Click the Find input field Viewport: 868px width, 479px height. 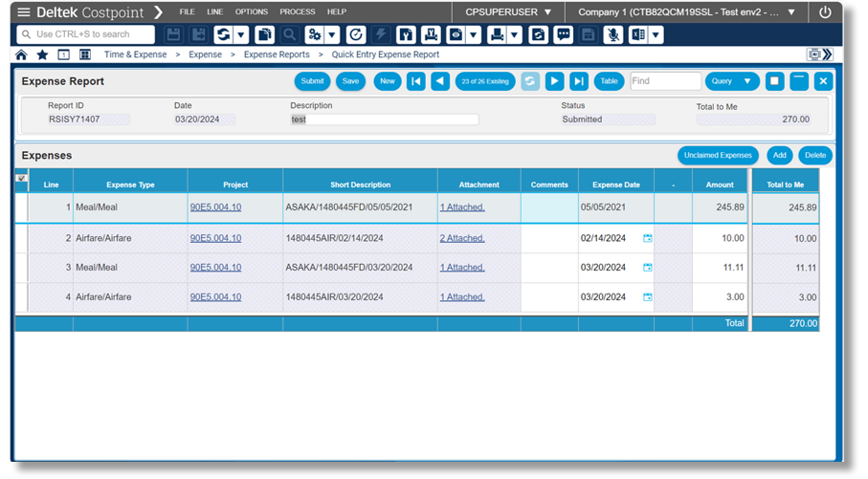665,81
